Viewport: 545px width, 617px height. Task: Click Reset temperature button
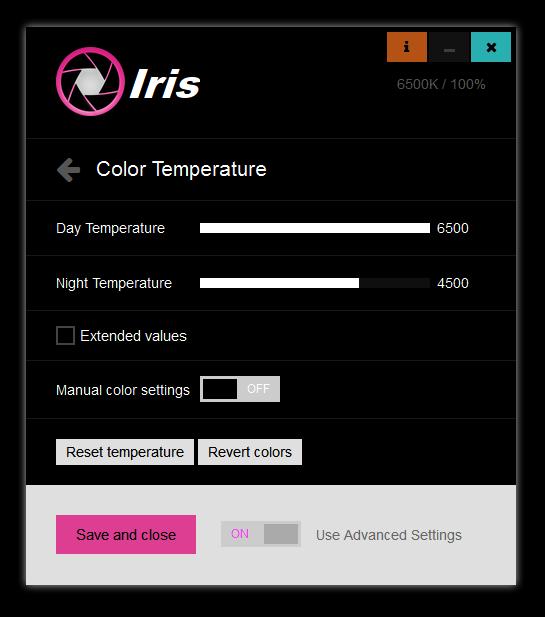[125, 452]
